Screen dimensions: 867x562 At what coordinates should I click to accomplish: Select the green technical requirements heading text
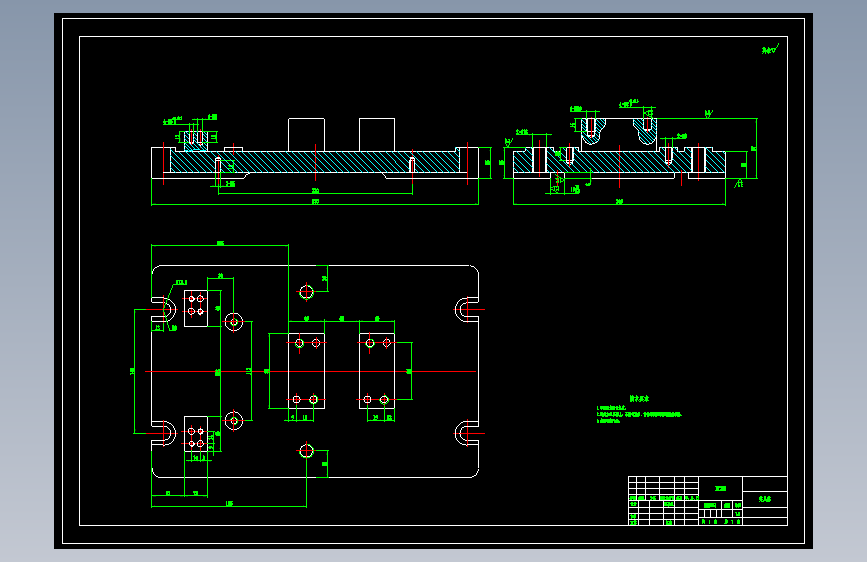[x=639, y=398]
